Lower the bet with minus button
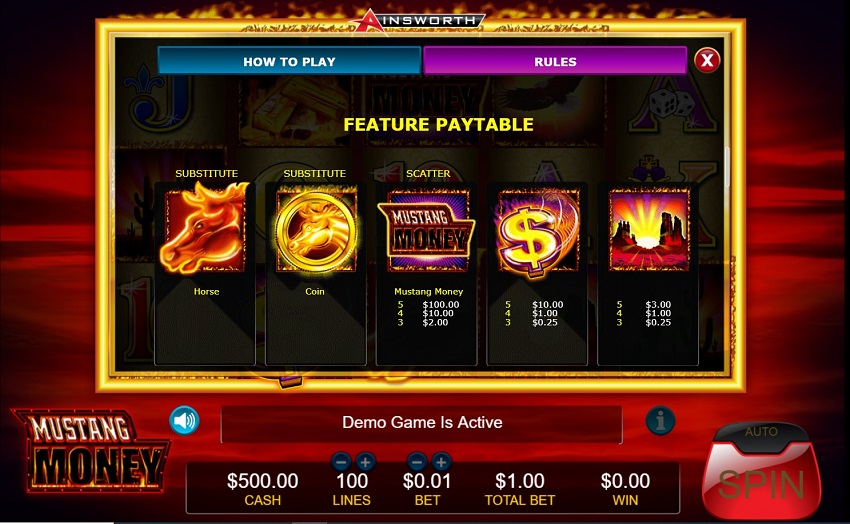850x524 pixels. pyautogui.click(x=416, y=462)
